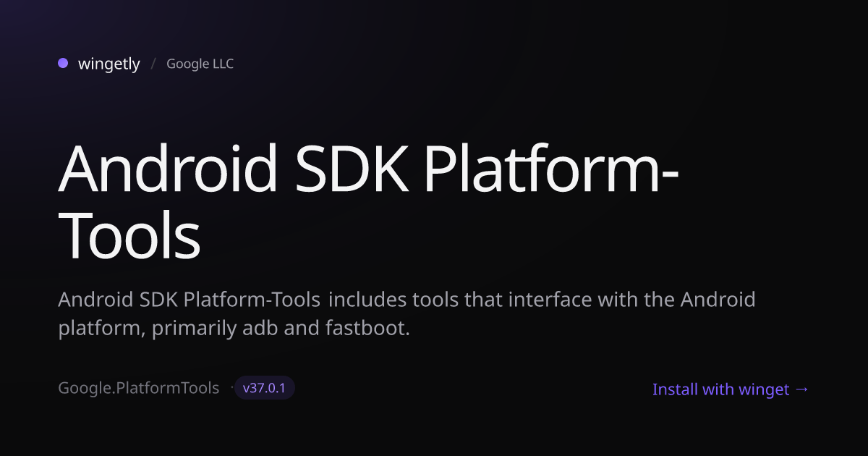Open the wingetly brand name
Screen dimensions: 868x456
(109, 64)
